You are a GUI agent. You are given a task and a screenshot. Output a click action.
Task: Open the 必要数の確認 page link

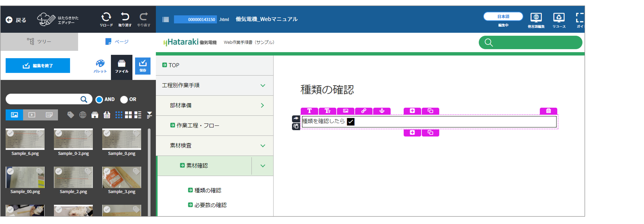pyautogui.click(x=210, y=205)
